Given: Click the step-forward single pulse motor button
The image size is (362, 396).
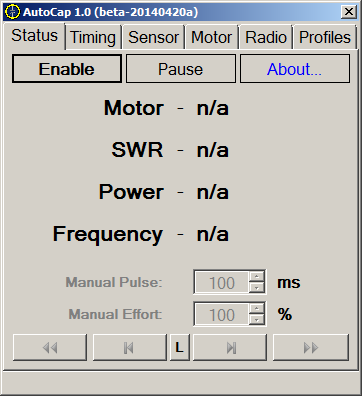Looking at the screenshot, I should [230, 348].
